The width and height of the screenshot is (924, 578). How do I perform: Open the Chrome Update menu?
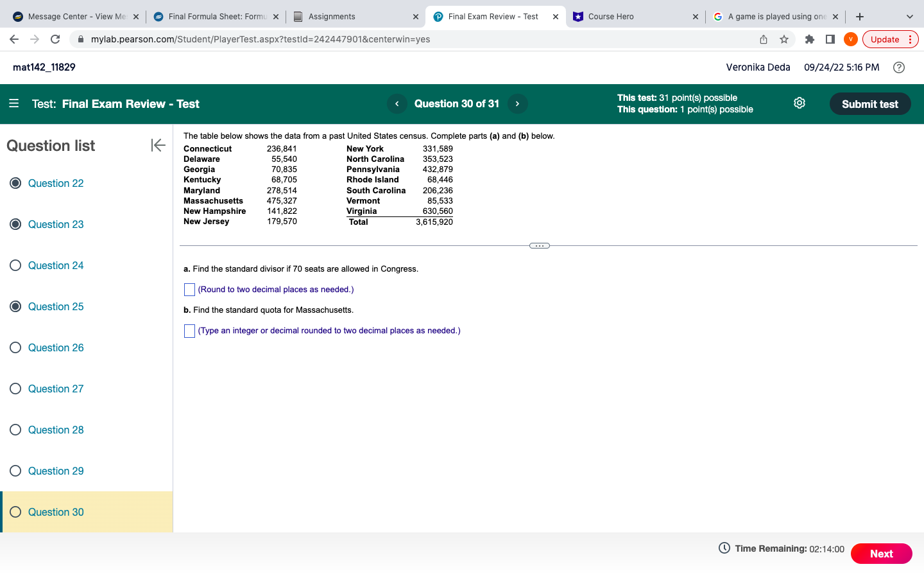tap(891, 39)
